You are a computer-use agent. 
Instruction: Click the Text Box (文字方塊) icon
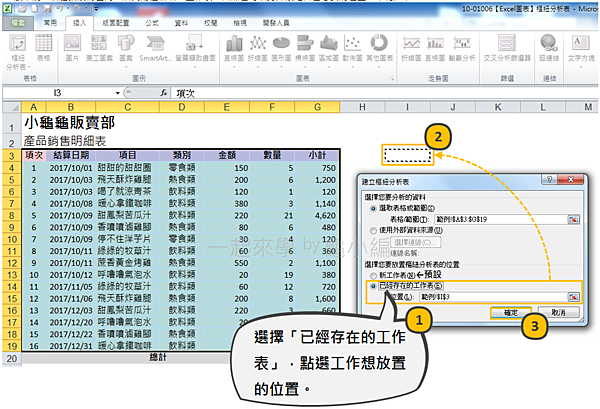click(581, 50)
